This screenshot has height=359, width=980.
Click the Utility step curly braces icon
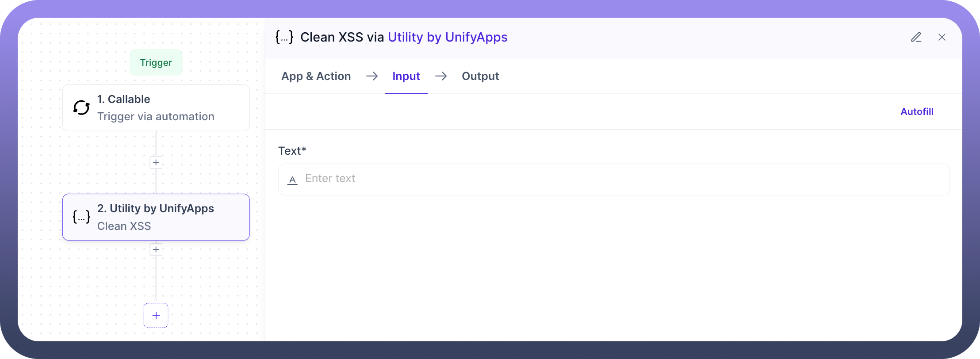81,217
